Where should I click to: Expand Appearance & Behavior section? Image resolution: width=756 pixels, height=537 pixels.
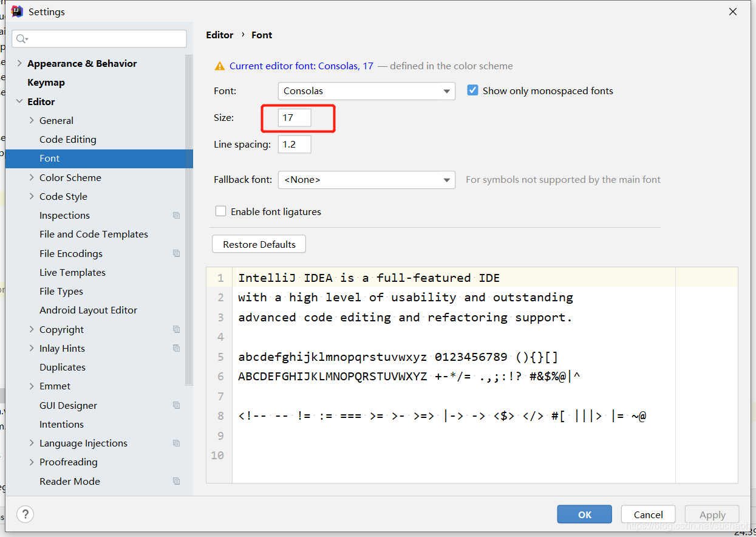19,63
